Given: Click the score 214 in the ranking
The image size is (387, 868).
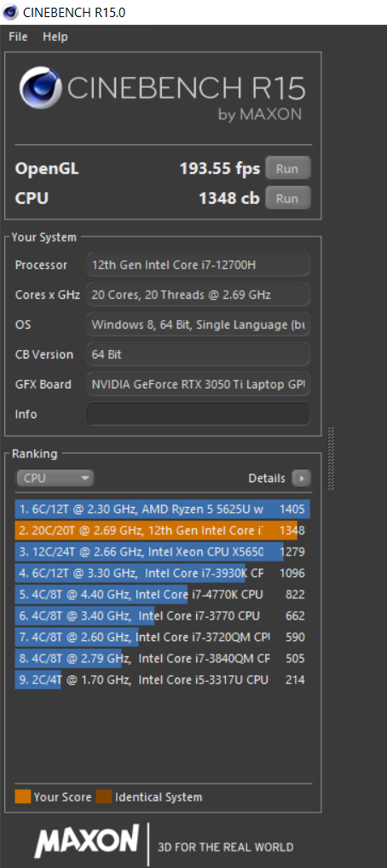Looking at the screenshot, I should 295,679.
